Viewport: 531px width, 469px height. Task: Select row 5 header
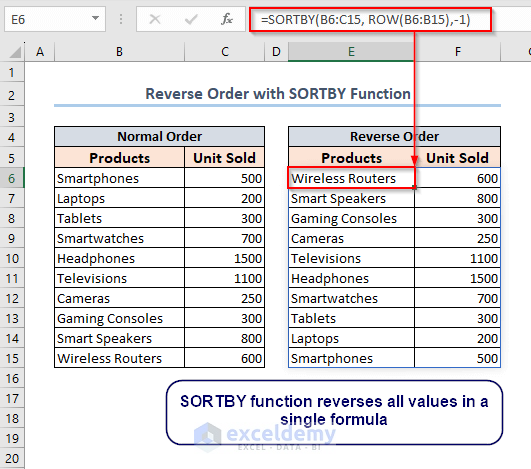coord(12,158)
